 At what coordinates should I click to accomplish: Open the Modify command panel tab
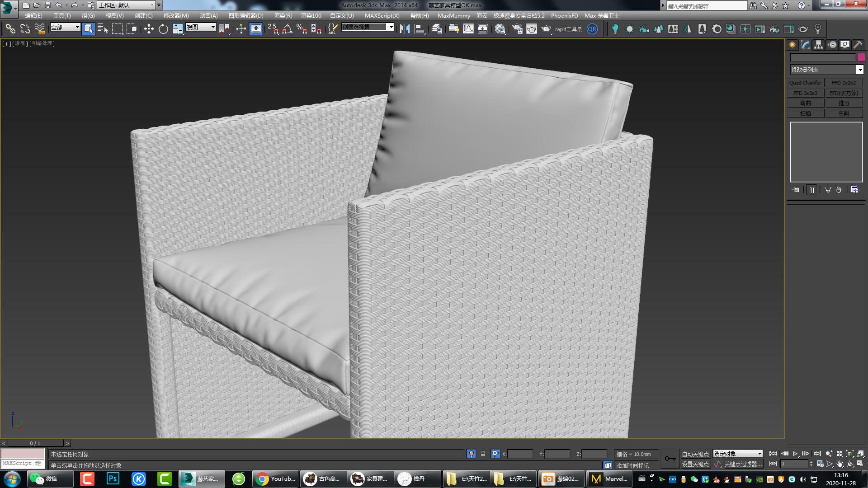coord(805,45)
